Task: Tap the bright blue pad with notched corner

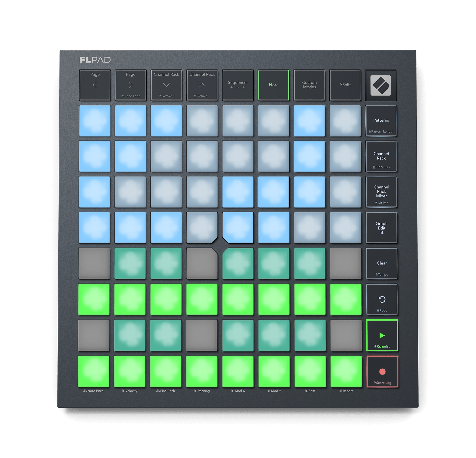Action: (x=238, y=228)
